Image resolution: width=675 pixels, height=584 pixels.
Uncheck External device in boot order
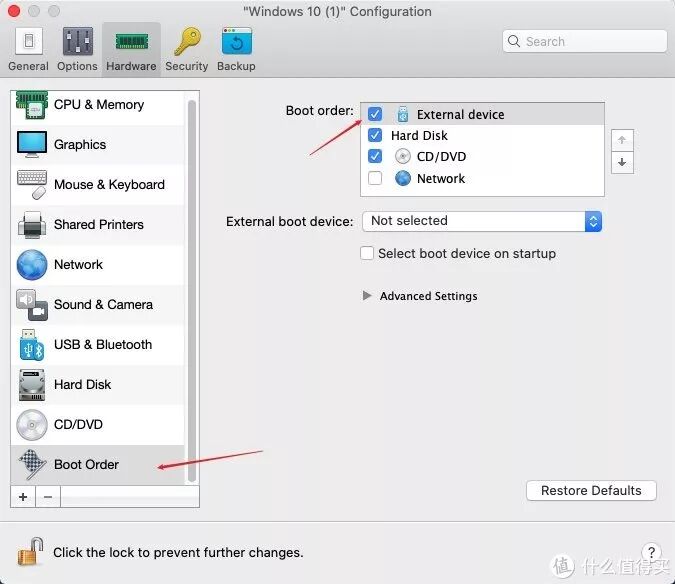[x=375, y=114]
